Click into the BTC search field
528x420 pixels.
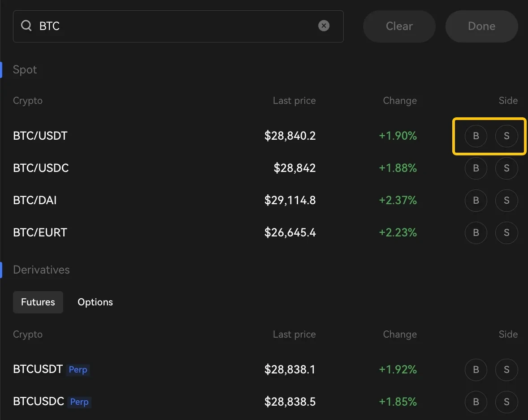178,26
